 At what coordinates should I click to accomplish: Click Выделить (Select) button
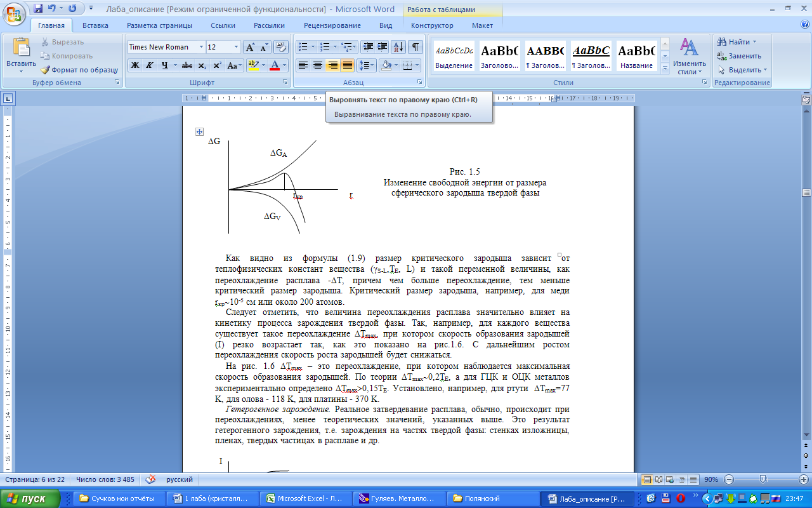pyautogui.click(x=742, y=70)
